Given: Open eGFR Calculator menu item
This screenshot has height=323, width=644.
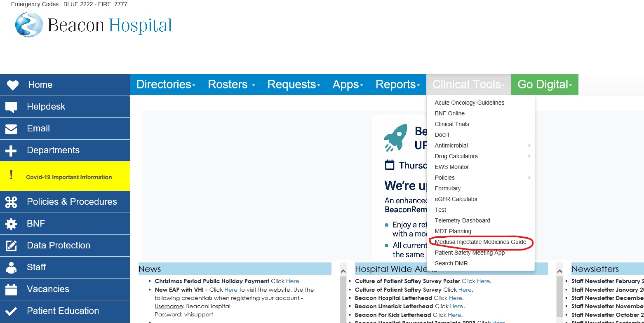Looking at the screenshot, I should click(481, 199).
